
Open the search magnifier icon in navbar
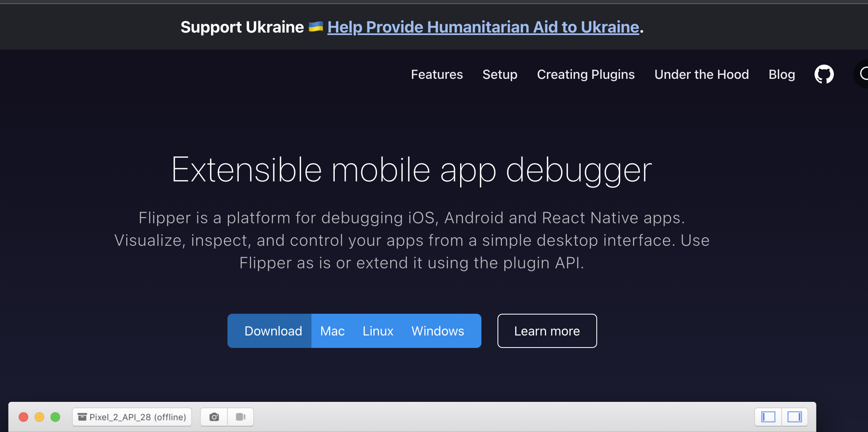coord(863,74)
